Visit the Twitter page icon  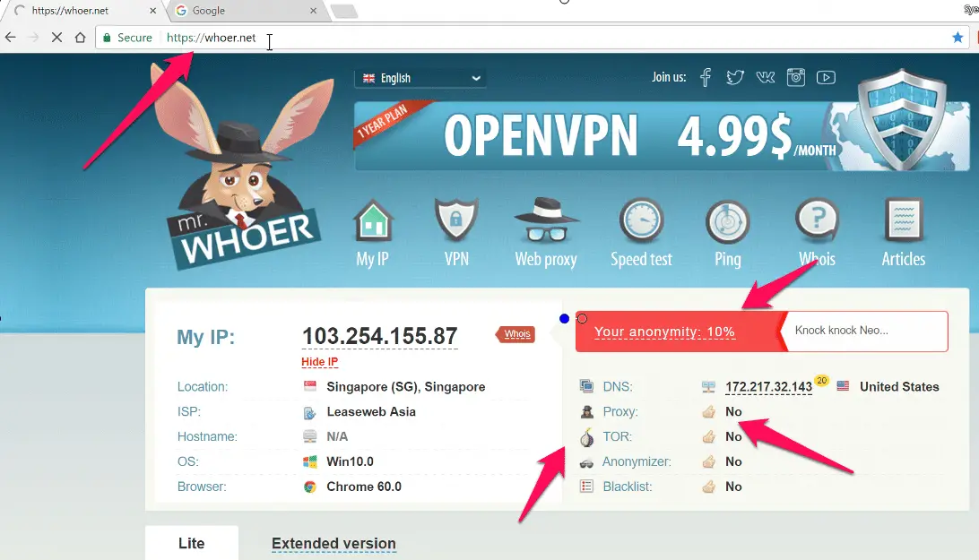[735, 77]
